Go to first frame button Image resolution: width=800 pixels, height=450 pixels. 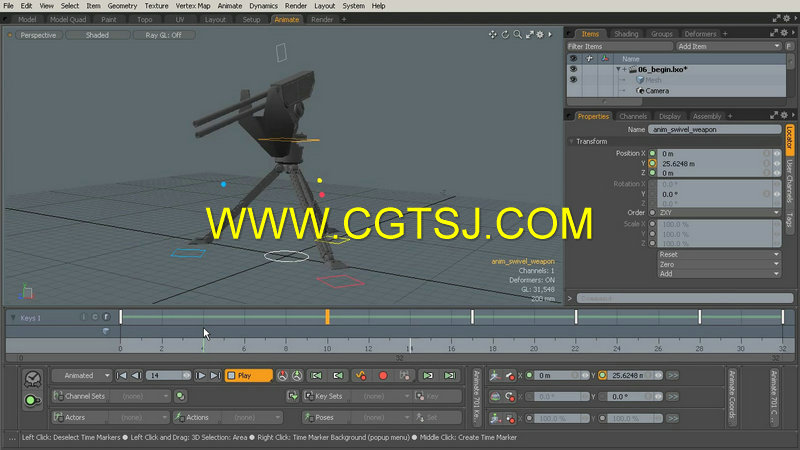click(x=121, y=376)
